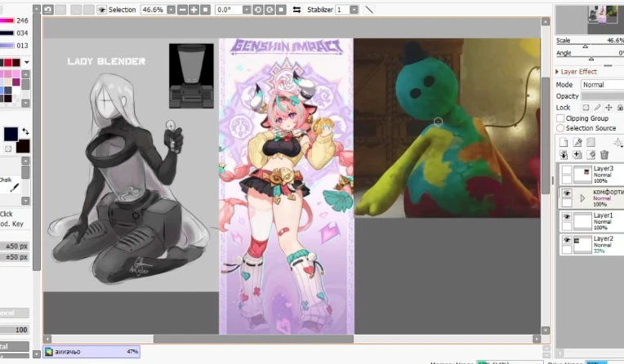Reset the zoom with the square button

[205, 10]
